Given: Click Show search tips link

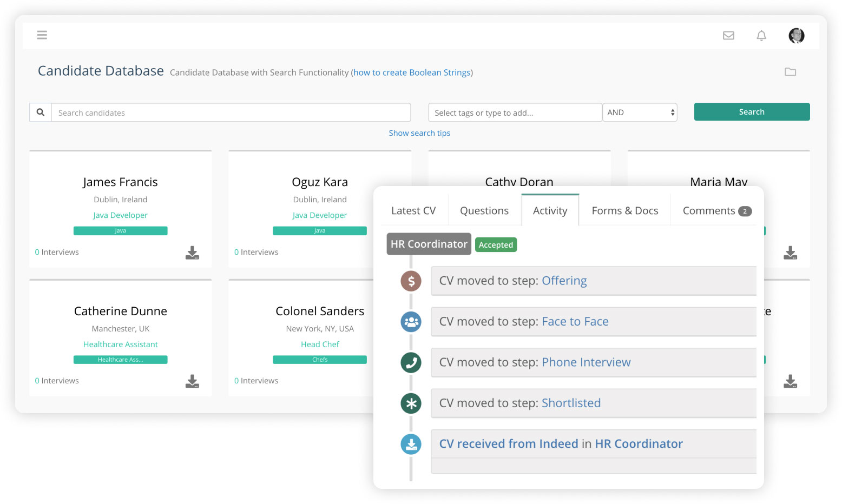Looking at the screenshot, I should coord(419,133).
